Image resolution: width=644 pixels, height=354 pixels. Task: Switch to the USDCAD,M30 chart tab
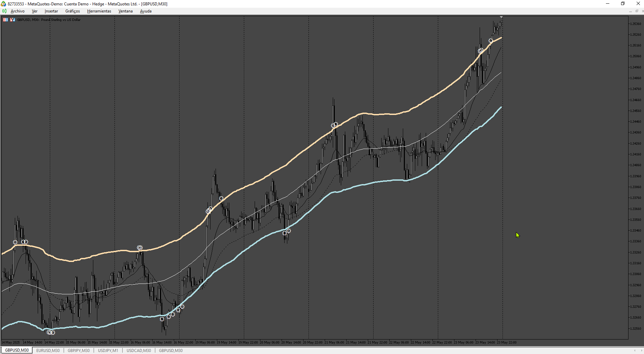[x=138, y=350]
